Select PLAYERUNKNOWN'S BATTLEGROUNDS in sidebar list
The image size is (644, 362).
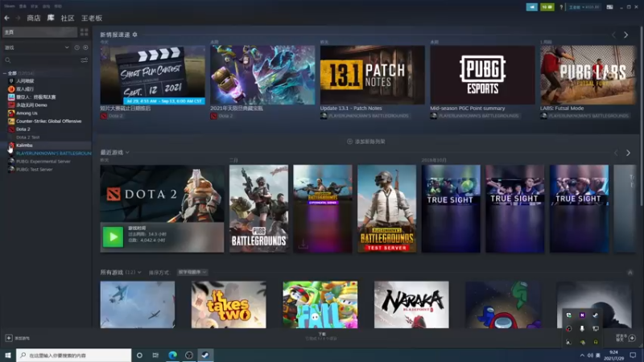(53, 153)
